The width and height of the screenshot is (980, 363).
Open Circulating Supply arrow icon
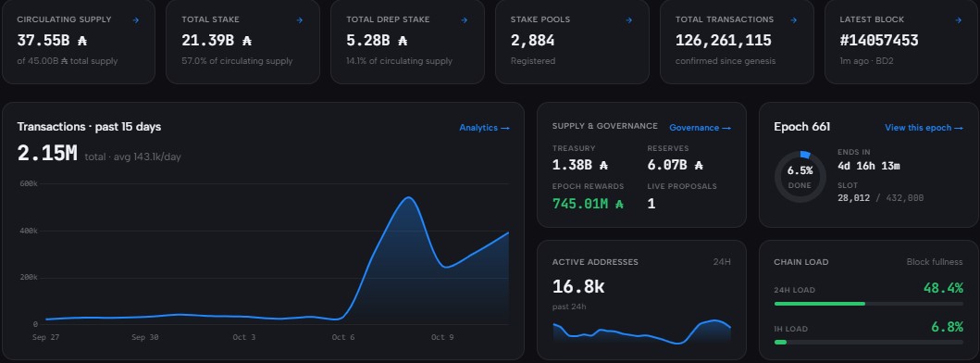click(136, 20)
